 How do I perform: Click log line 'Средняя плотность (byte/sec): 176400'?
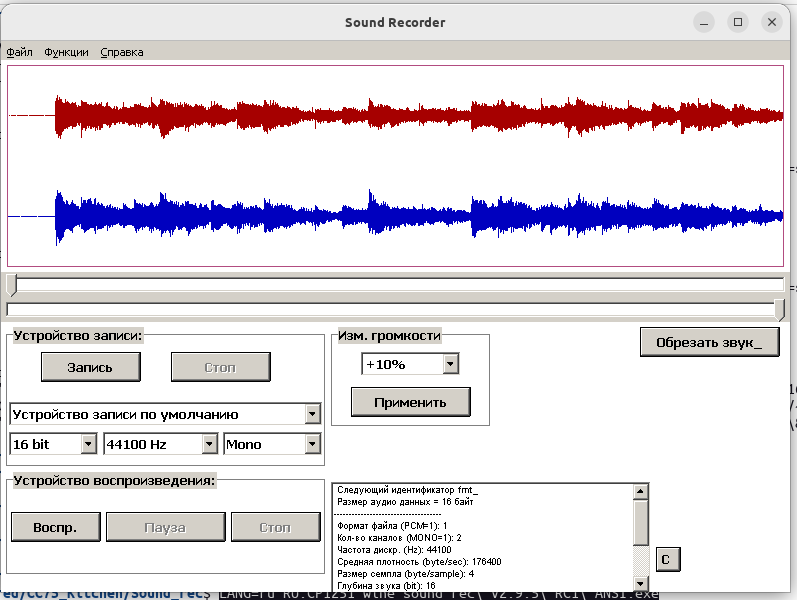(x=419, y=562)
